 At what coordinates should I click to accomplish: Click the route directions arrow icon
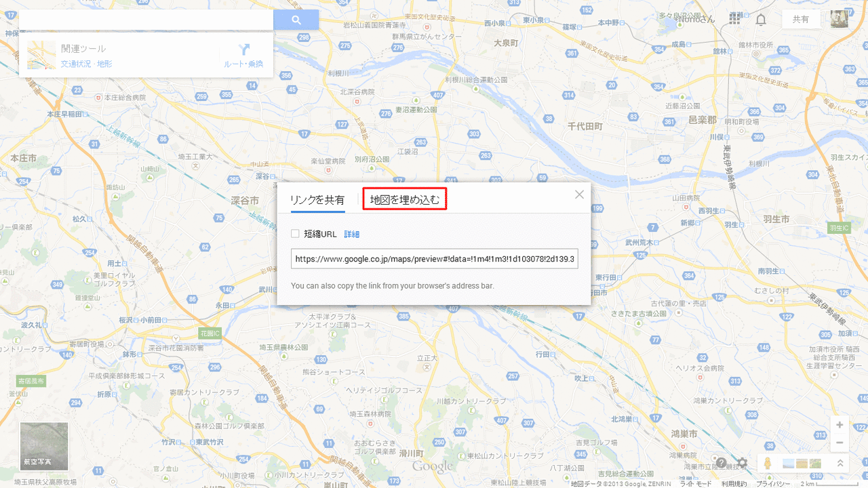244,49
